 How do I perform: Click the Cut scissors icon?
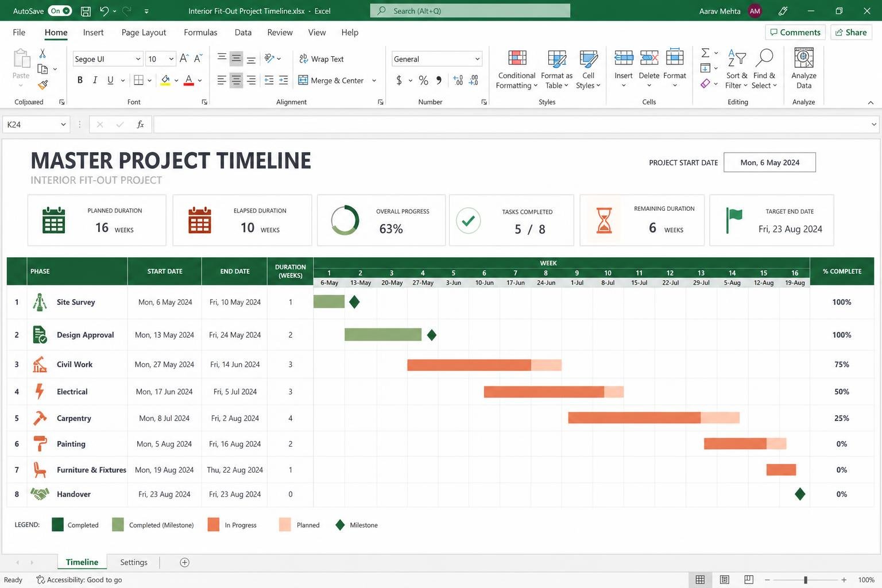42,53
